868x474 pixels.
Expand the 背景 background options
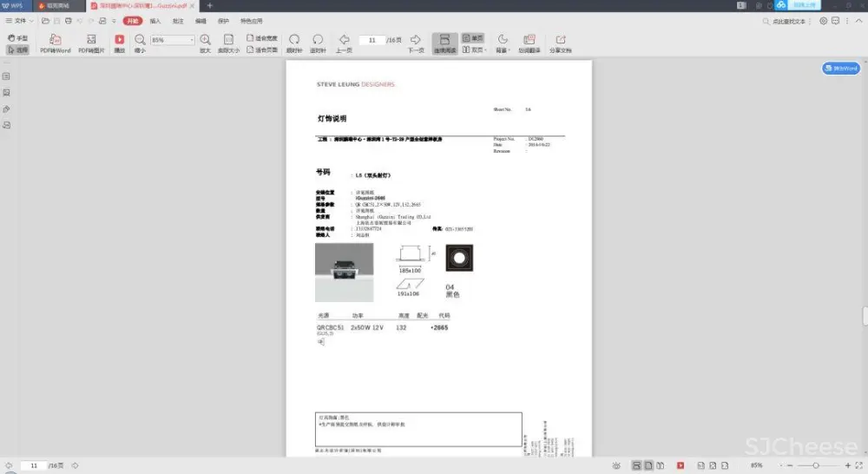[x=502, y=40]
